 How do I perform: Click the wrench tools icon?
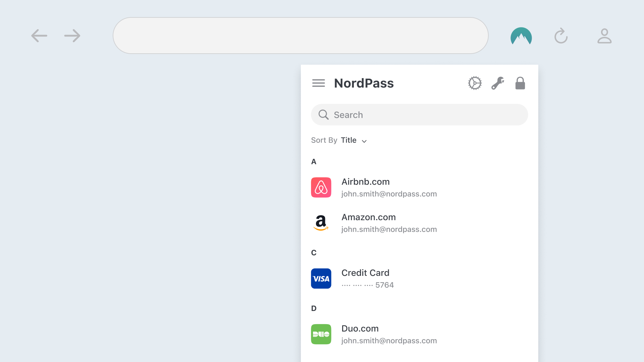(x=497, y=83)
